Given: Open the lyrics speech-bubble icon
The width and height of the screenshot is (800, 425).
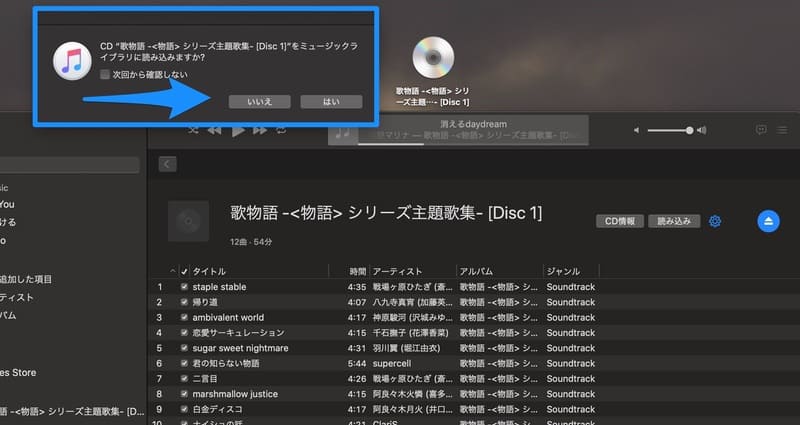Looking at the screenshot, I should 761,130.
